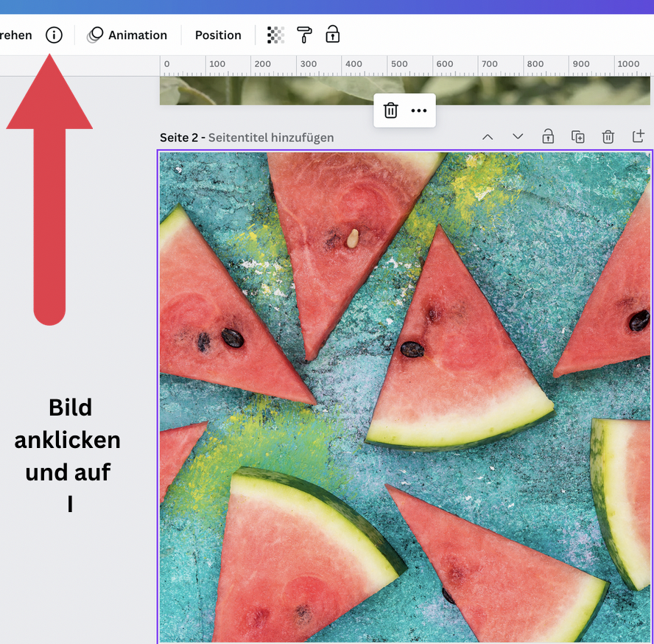Image resolution: width=654 pixels, height=644 pixels.
Task: Click the 'Seite 2' page label
Action: pos(179,138)
